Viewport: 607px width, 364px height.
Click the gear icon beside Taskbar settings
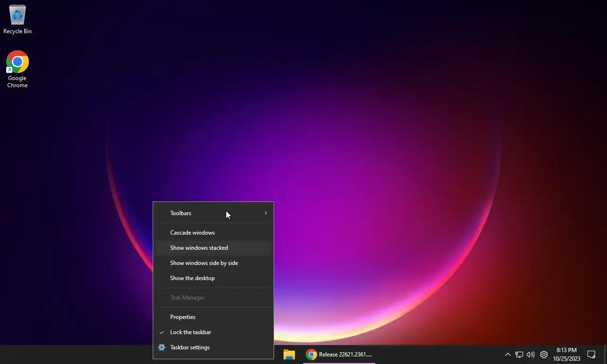162,347
